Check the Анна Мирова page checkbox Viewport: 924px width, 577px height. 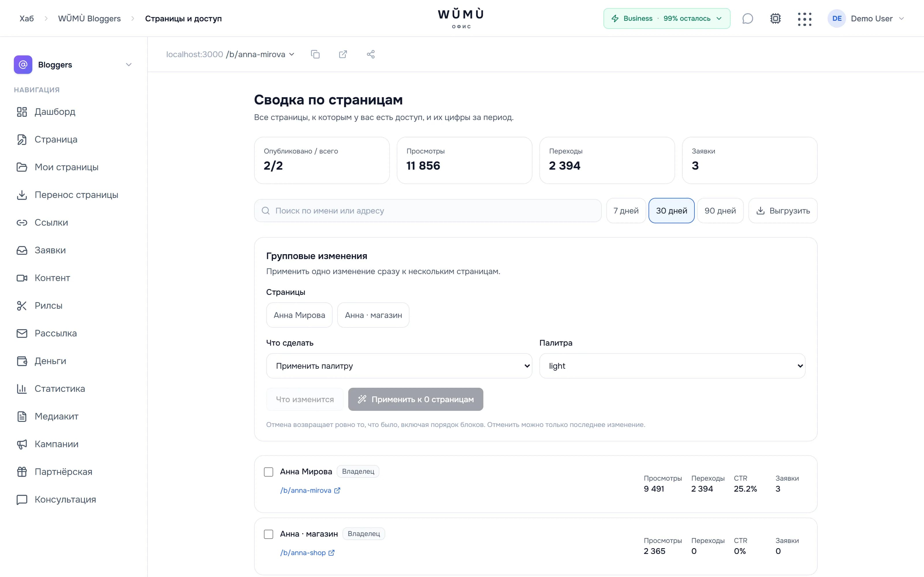269,472
